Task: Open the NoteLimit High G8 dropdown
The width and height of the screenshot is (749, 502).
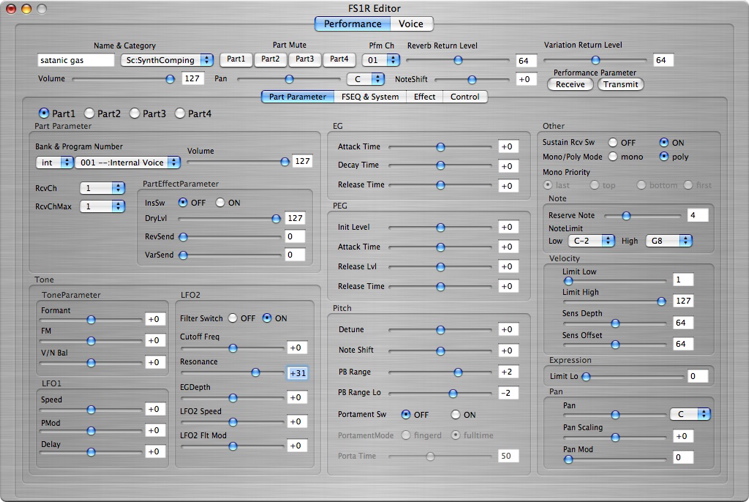Action: click(x=669, y=241)
